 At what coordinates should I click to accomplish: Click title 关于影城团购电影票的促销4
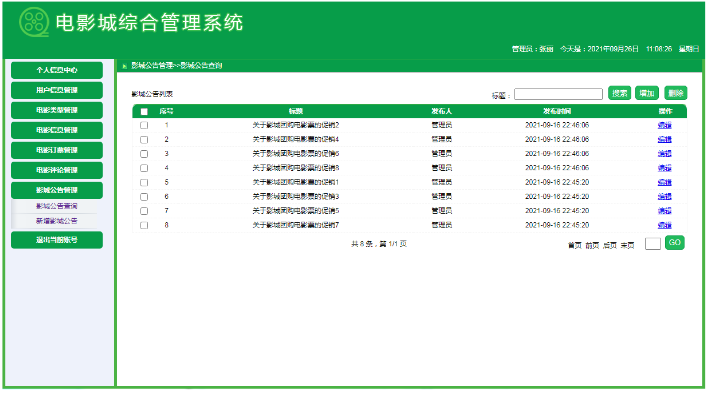pyautogui.click(x=296, y=140)
